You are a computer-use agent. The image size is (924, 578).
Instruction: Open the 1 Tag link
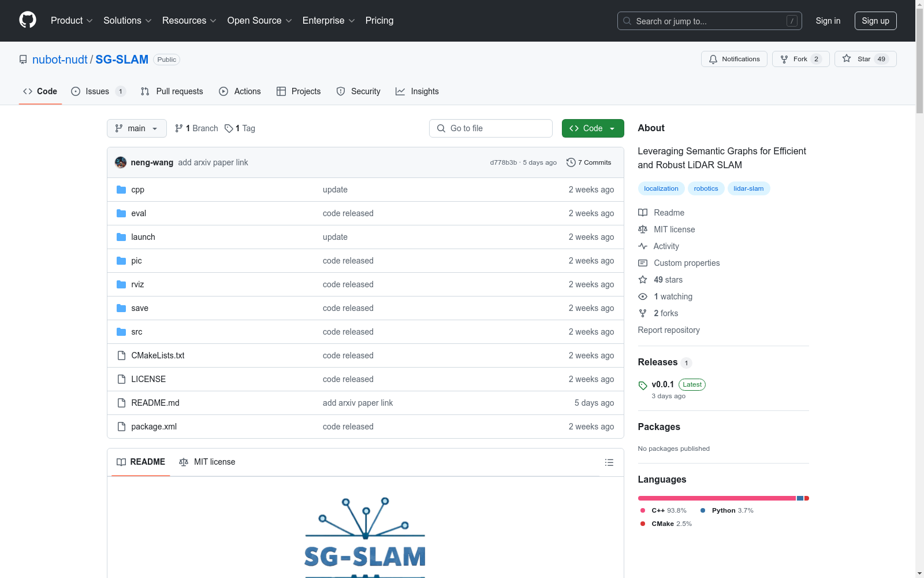pos(240,128)
